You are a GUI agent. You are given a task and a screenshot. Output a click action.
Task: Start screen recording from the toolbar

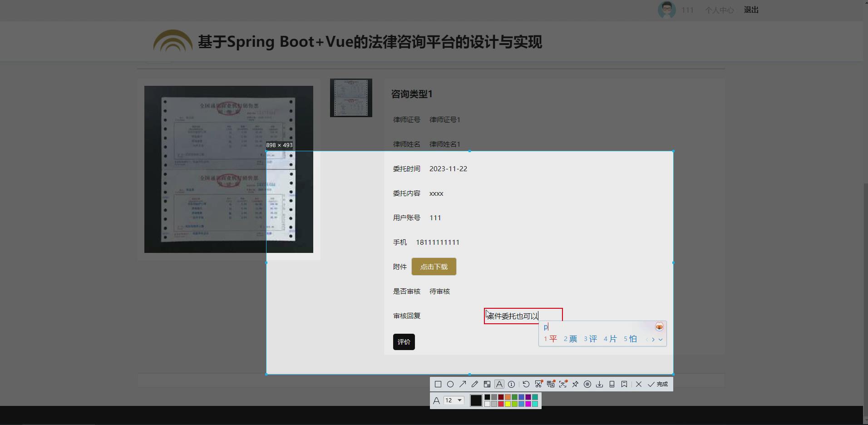pos(587,384)
